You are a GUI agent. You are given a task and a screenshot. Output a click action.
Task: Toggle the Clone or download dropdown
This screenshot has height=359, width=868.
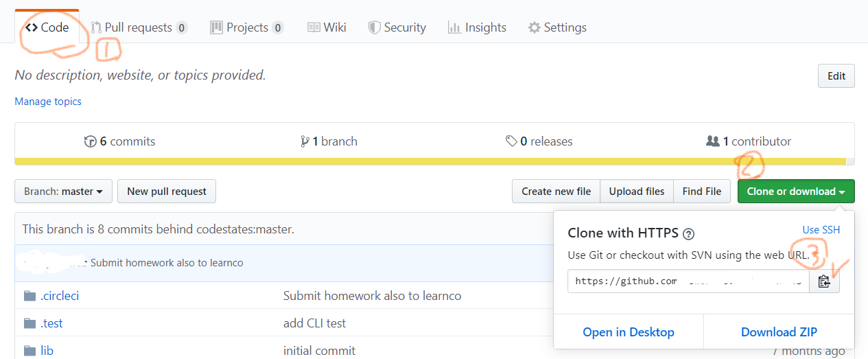796,192
